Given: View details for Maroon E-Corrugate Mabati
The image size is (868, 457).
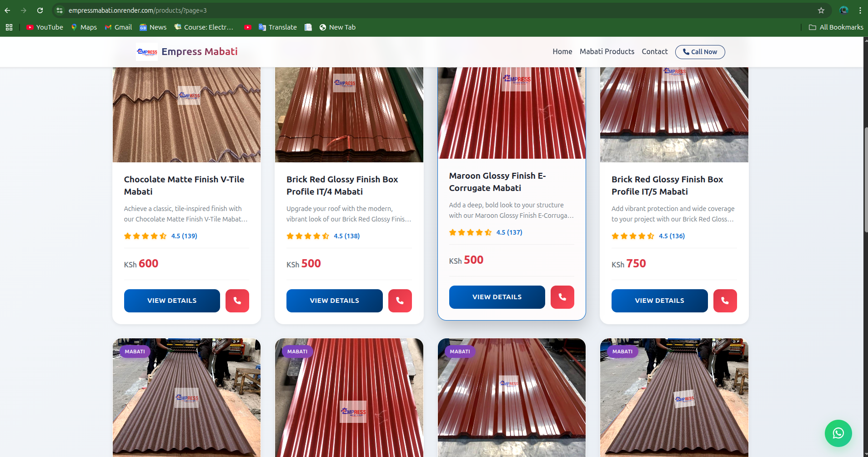Looking at the screenshot, I should (x=497, y=297).
